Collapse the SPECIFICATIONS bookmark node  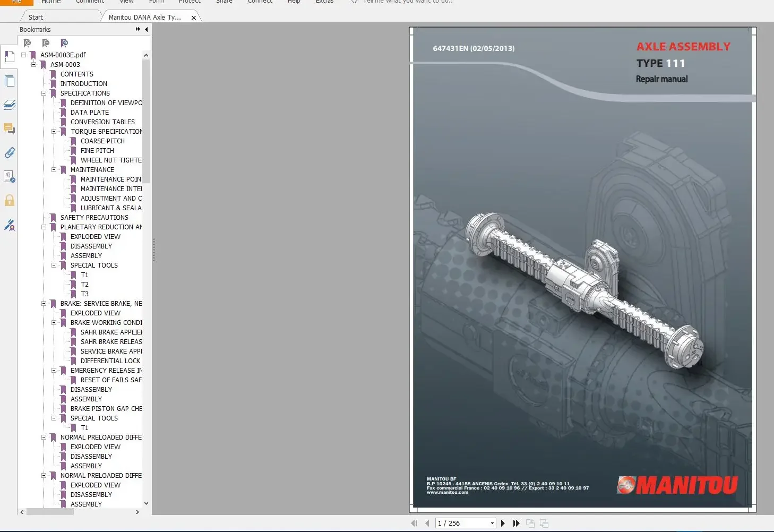[x=44, y=93]
